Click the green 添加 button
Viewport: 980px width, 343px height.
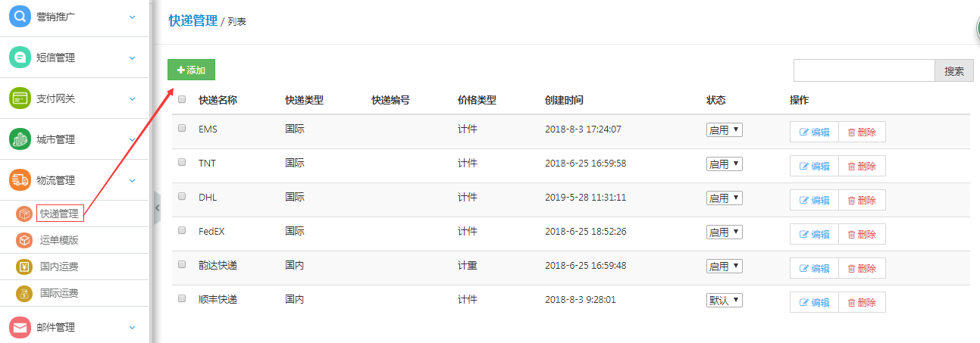click(191, 70)
